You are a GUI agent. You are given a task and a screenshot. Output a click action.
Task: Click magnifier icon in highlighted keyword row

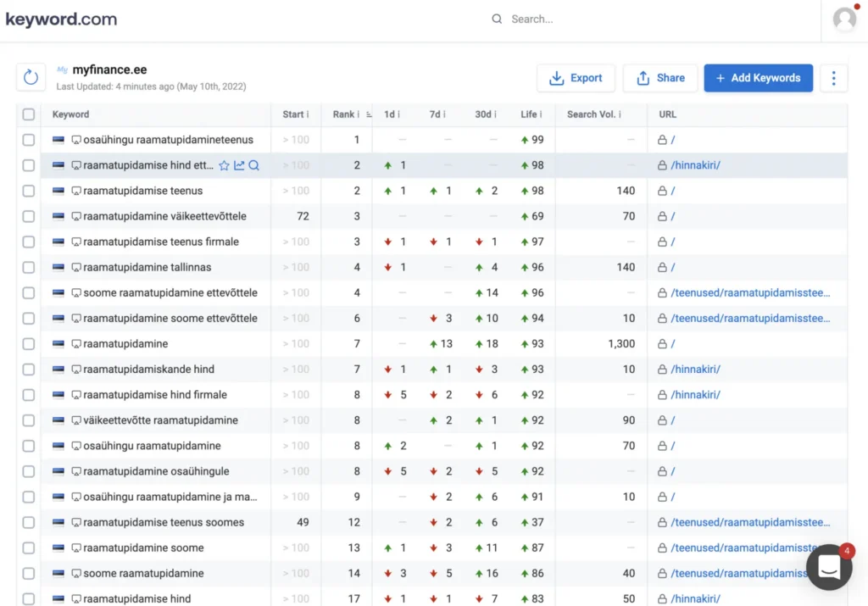click(253, 165)
